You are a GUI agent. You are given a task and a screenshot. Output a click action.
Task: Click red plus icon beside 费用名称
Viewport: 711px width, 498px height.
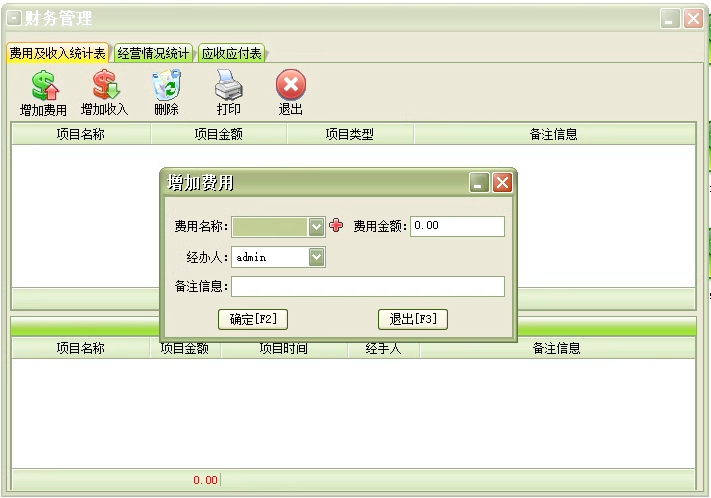click(x=336, y=225)
